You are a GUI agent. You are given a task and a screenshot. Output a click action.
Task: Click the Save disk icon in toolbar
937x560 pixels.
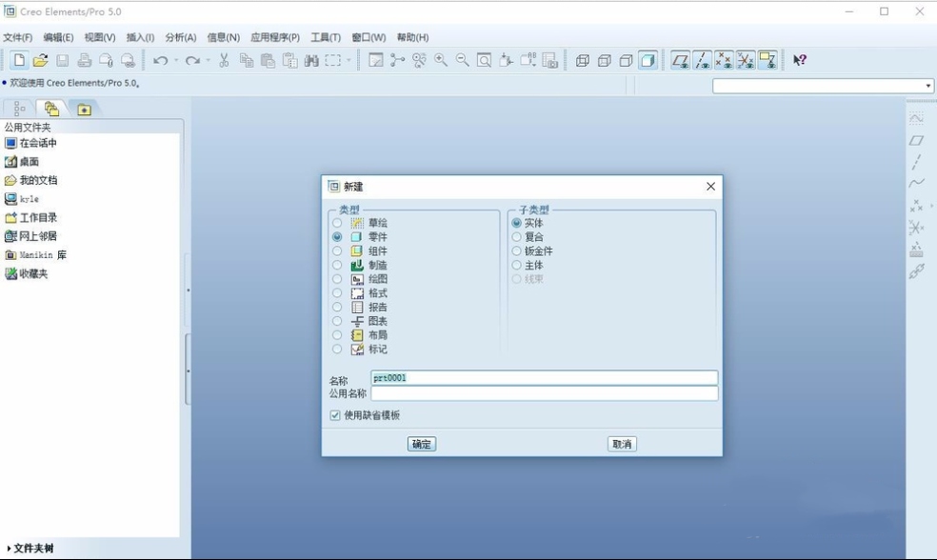click(x=63, y=60)
